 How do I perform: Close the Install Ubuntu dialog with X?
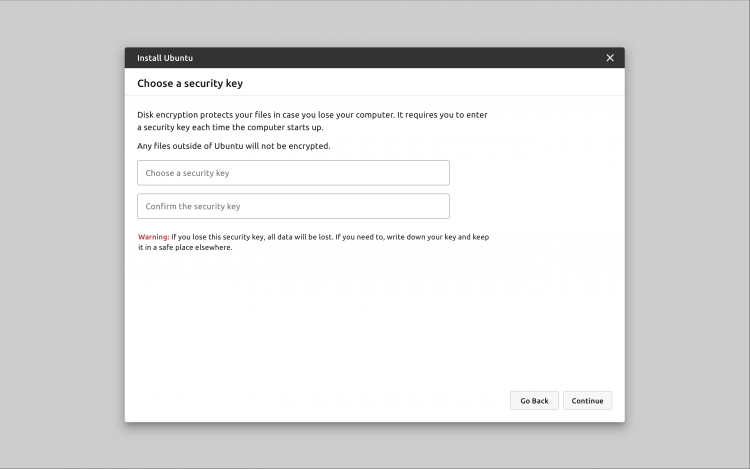pyautogui.click(x=610, y=58)
